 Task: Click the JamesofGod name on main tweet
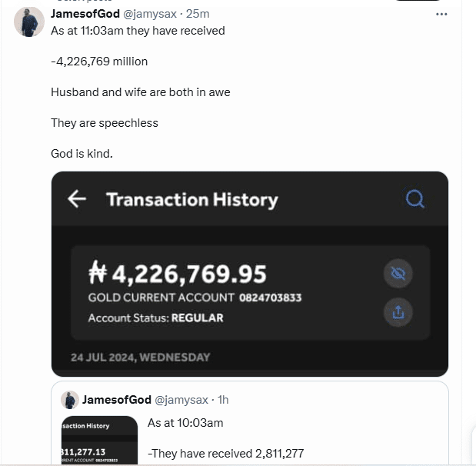click(83, 14)
